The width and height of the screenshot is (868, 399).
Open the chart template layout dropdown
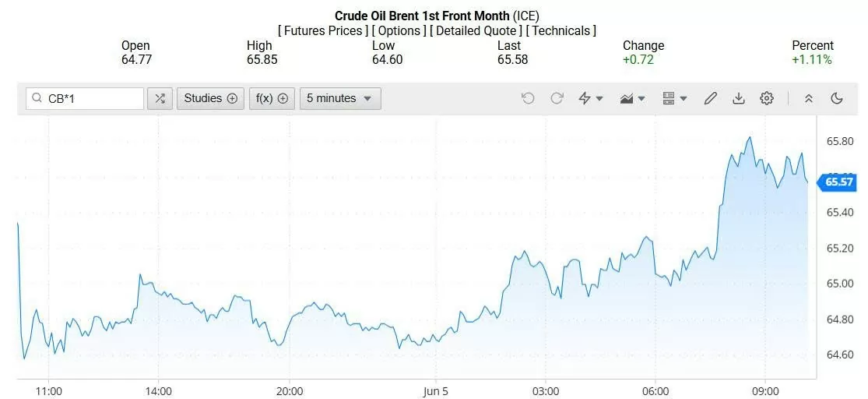click(674, 98)
